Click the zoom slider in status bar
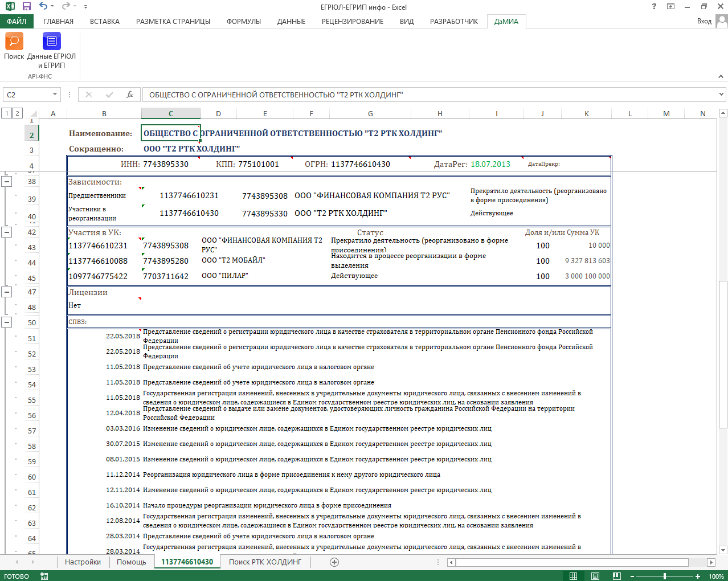Screen dimensions: 728x581 664,576
